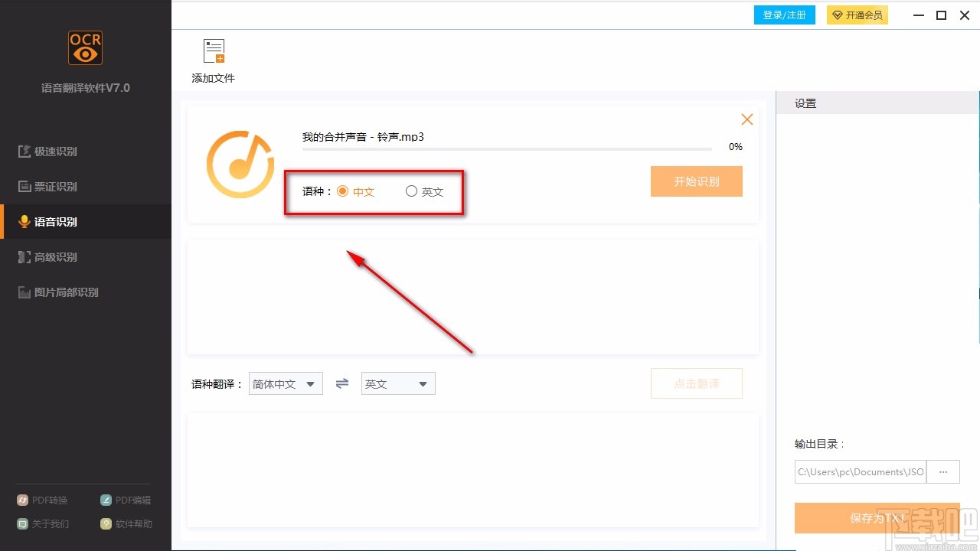Open 图片局部识别 mode
Screen dimensions: 980x551
[24, 292]
